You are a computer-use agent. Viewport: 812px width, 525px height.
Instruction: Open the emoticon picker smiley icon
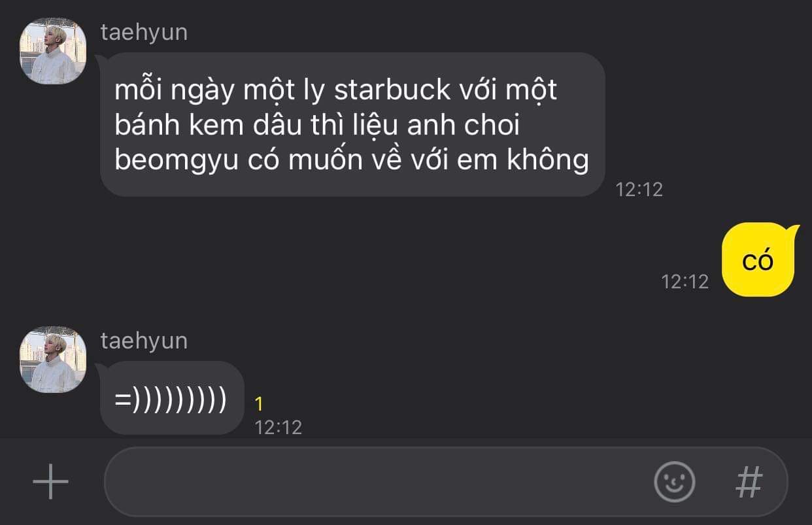click(x=674, y=482)
